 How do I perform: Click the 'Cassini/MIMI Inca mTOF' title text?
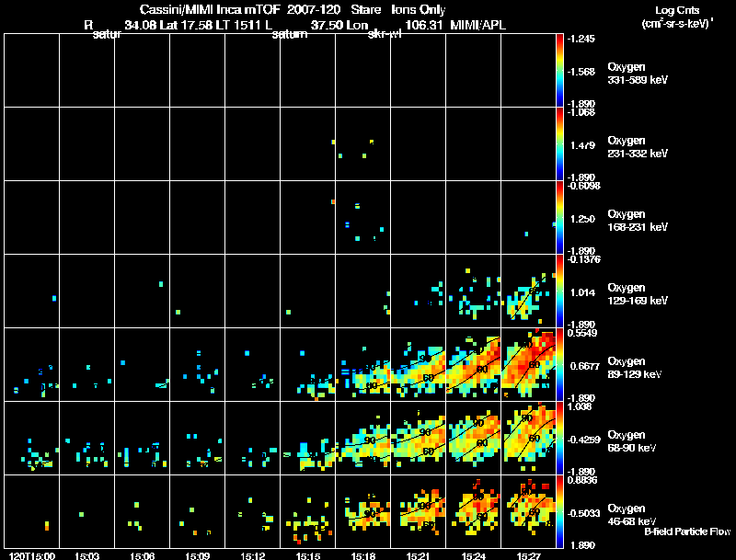click(210, 9)
